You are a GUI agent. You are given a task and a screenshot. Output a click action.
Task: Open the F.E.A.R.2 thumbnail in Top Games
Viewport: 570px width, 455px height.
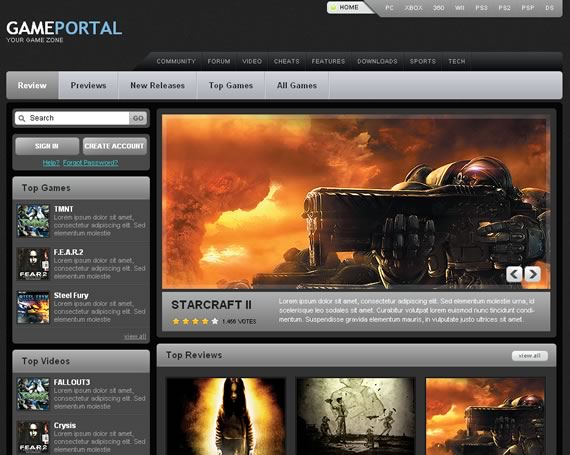click(33, 264)
